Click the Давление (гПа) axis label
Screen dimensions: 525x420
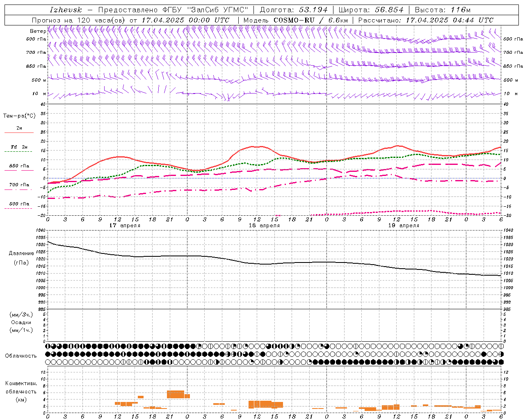pos(21,258)
